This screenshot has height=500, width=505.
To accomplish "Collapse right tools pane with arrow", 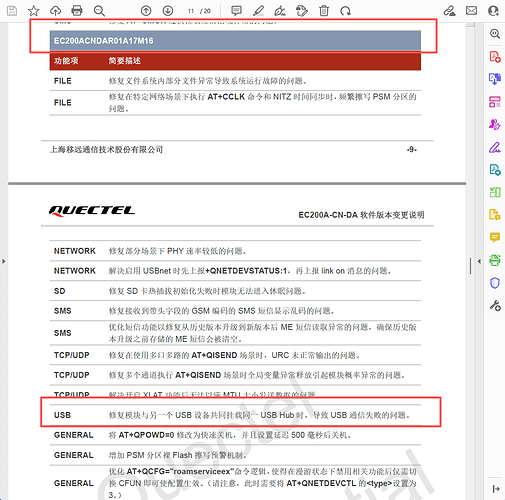I will pyautogui.click(x=479, y=261).
